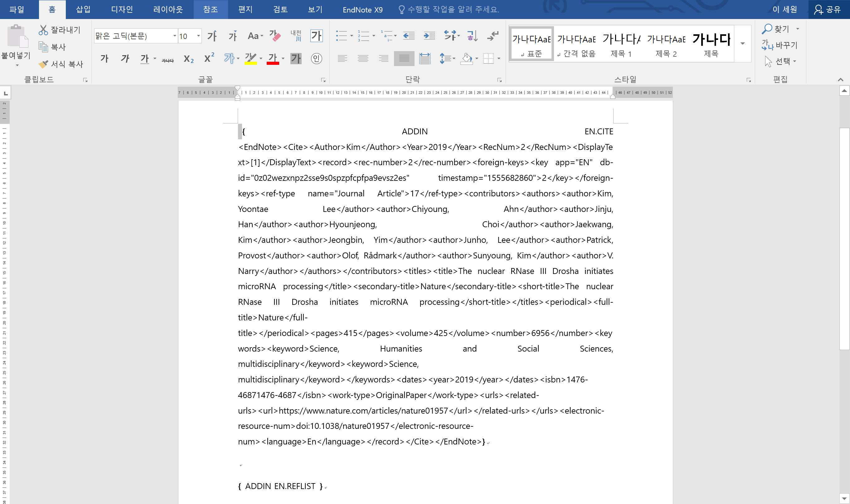Click the phonetic guide 내천 icon
Viewport: 850px width, 504px height.
click(296, 36)
